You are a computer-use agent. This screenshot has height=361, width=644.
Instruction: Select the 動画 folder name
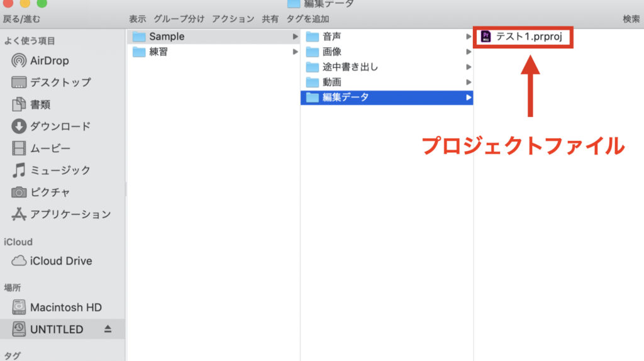click(x=332, y=82)
